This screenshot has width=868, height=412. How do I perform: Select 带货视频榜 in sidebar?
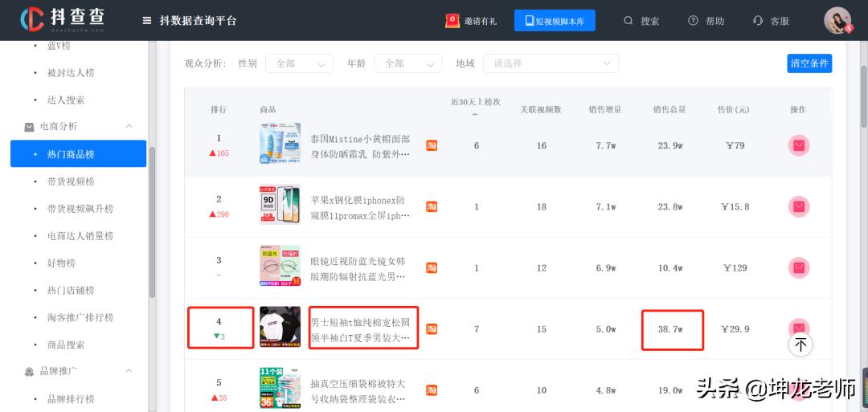point(71,182)
